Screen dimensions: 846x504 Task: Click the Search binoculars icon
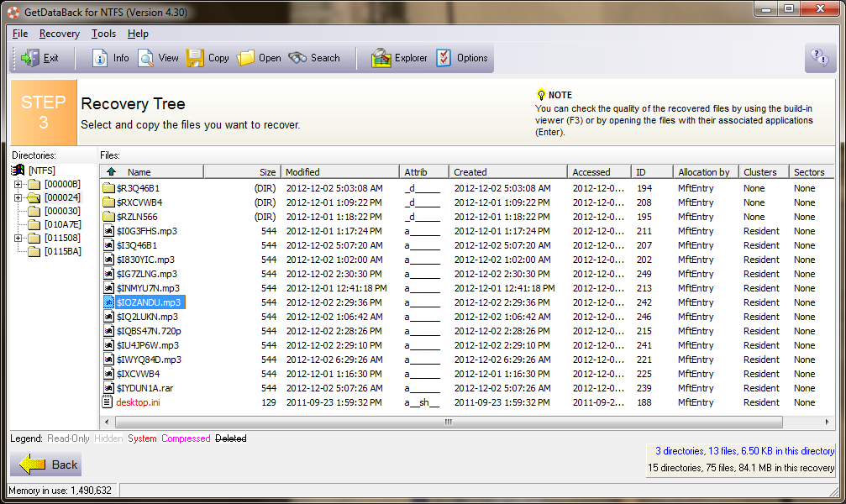coord(297,58)
